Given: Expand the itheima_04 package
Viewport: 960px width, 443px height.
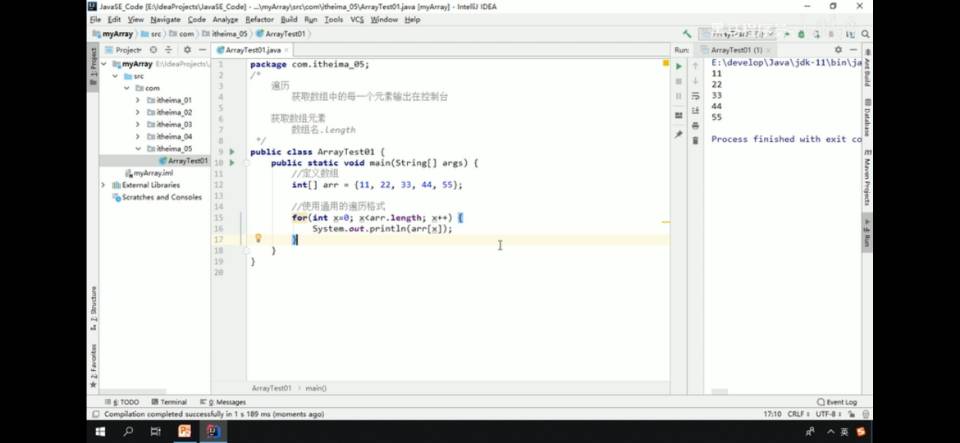Looking at the screenshot, I should [138, 136].
